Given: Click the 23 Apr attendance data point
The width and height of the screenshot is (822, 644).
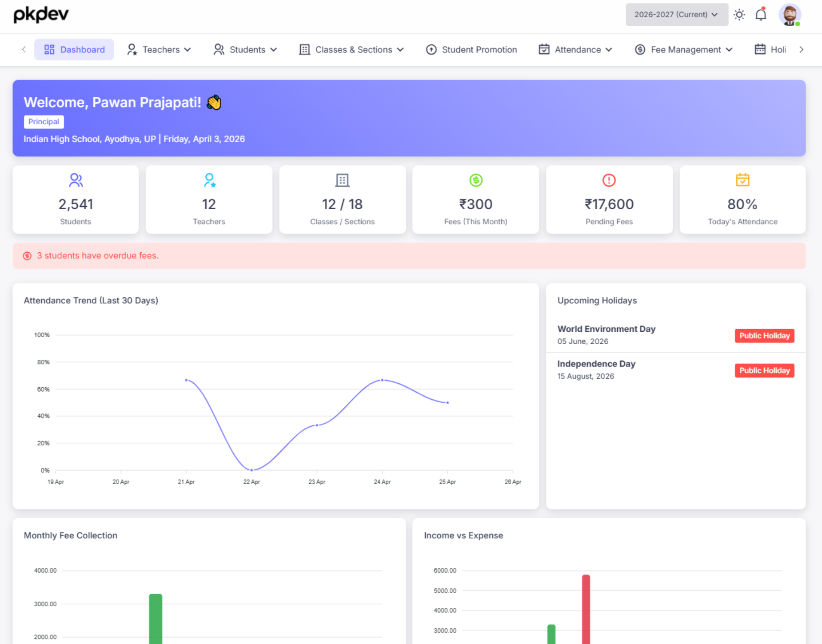Looking at the screenshot, I should [317, 425].
